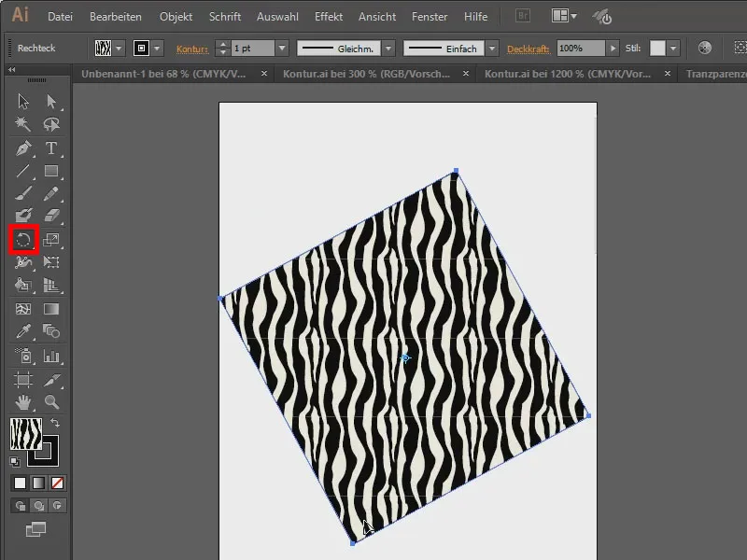Select the Lasso tool

(x=51, y=124)
